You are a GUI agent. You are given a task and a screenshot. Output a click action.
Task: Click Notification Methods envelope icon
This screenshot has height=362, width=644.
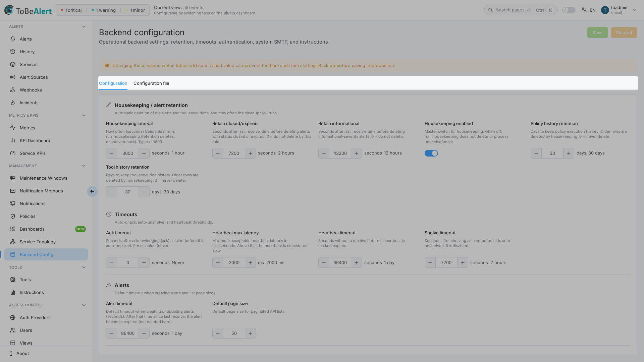13,191
